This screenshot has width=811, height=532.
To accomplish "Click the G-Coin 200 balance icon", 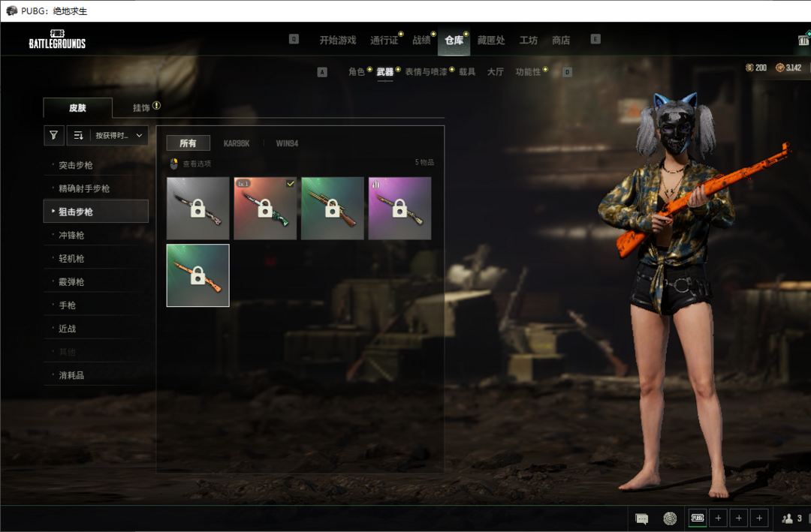I will [x=749, y=68].
